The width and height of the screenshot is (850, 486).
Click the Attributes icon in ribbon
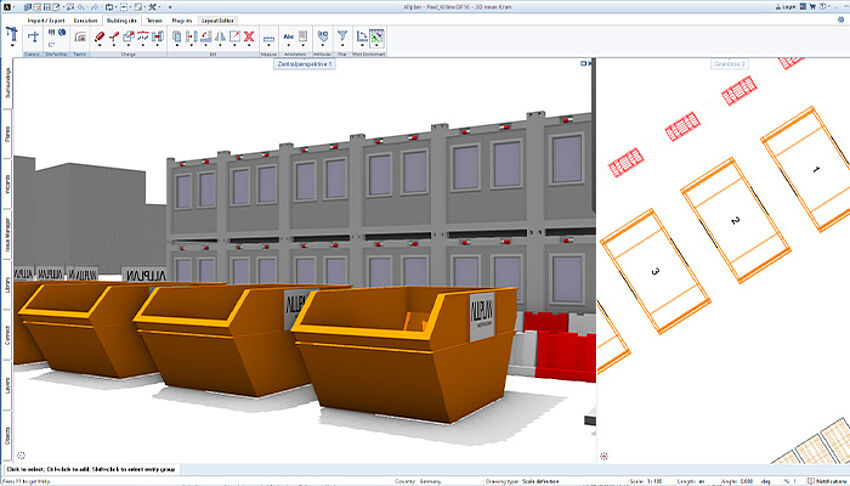[323, 37]
